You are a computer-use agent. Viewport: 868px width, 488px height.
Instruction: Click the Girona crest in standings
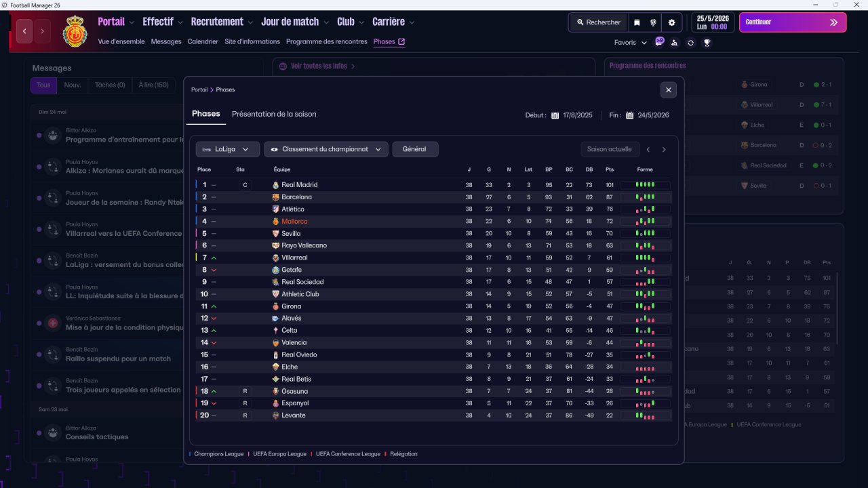[275, 306]
